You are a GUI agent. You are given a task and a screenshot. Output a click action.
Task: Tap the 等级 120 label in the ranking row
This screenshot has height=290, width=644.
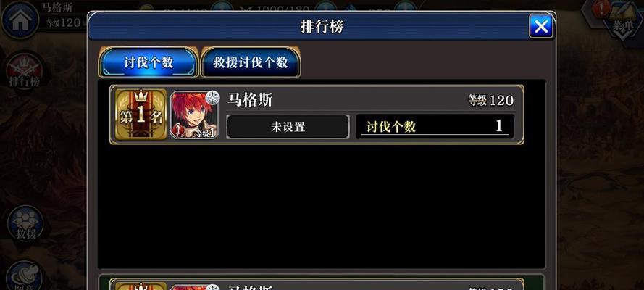click(491, 100)
